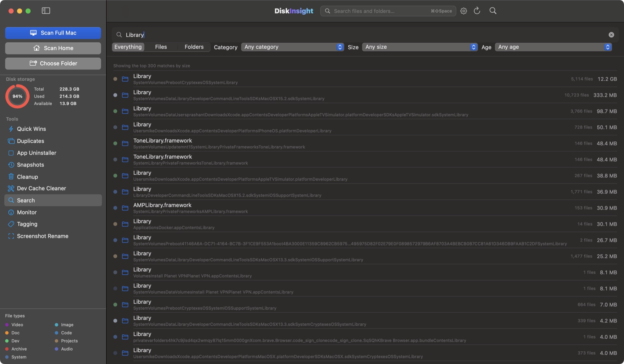Open App Uninstaller tool
This screenshot has width=624, height=364.
[x=53, y=153]
